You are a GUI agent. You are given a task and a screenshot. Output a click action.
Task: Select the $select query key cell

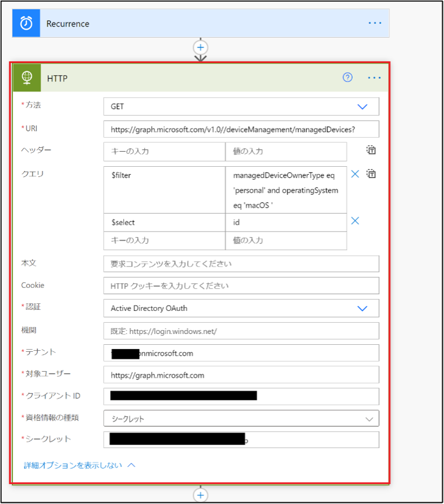coord(164,222)
